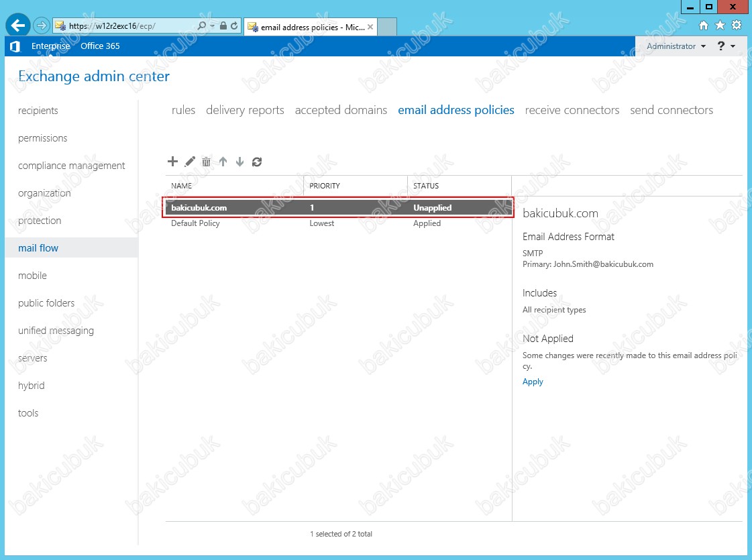This screenshot has height=560, width=752.
Task: Open browser favorites star
Action: [720, 25]
